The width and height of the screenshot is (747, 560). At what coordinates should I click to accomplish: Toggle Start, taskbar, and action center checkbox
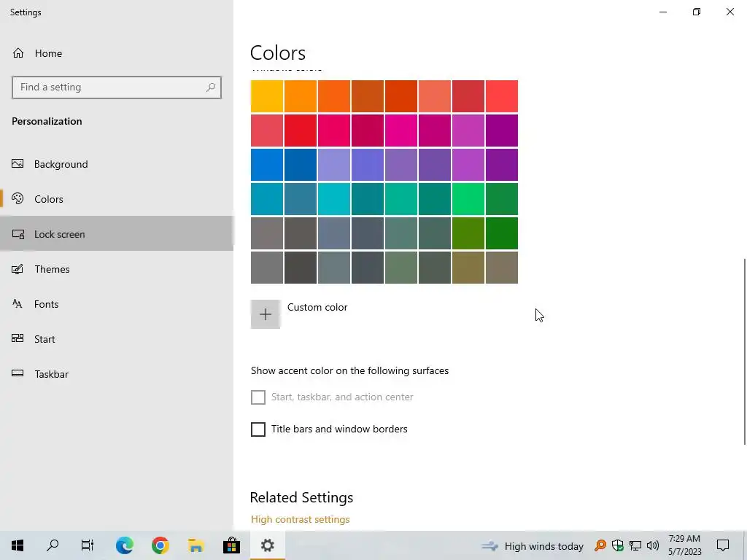[258, 397]
